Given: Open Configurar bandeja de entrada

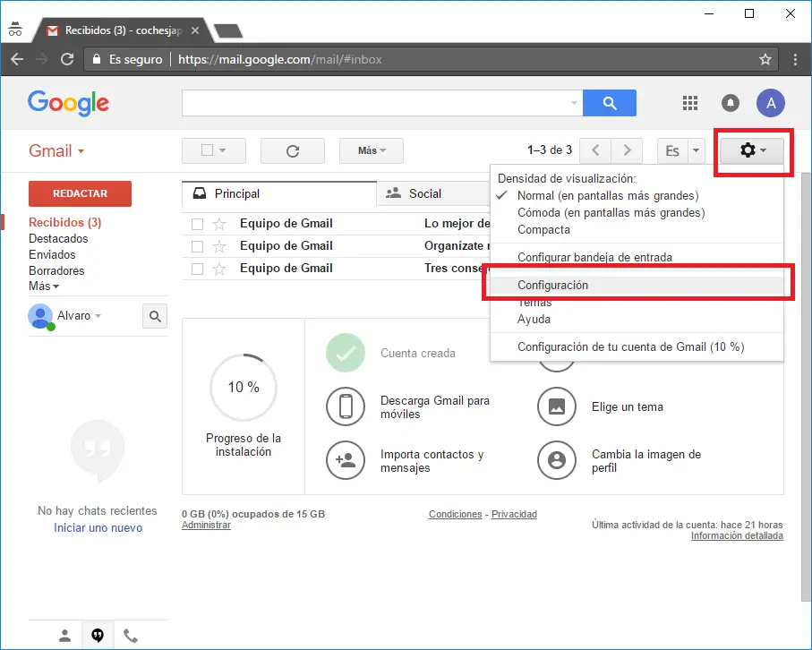Looking at the screenshot, I should pos(594,258).
